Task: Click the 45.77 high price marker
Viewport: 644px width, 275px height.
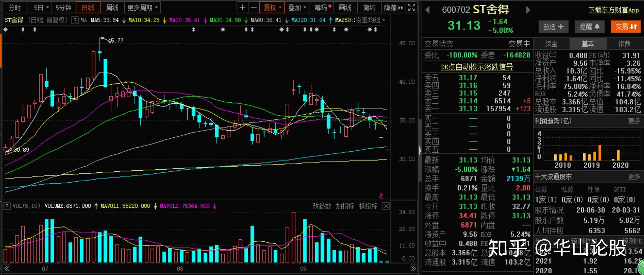Action: tap(115, 41)
